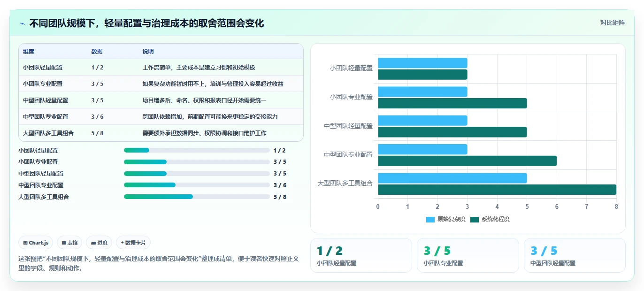Image resolution: width=644 pixels, height=291 pixels.
Task: Click the 进度 chip
Action: [99, 243]
